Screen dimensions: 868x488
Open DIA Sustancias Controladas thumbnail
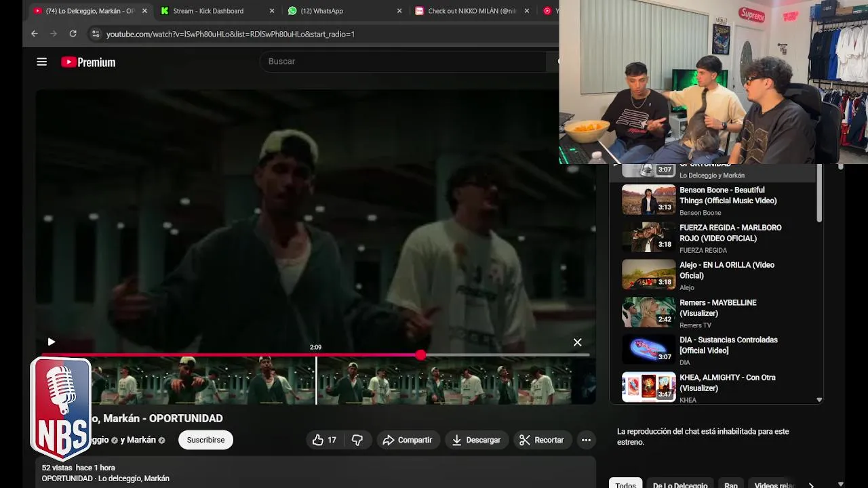(649, 349)
